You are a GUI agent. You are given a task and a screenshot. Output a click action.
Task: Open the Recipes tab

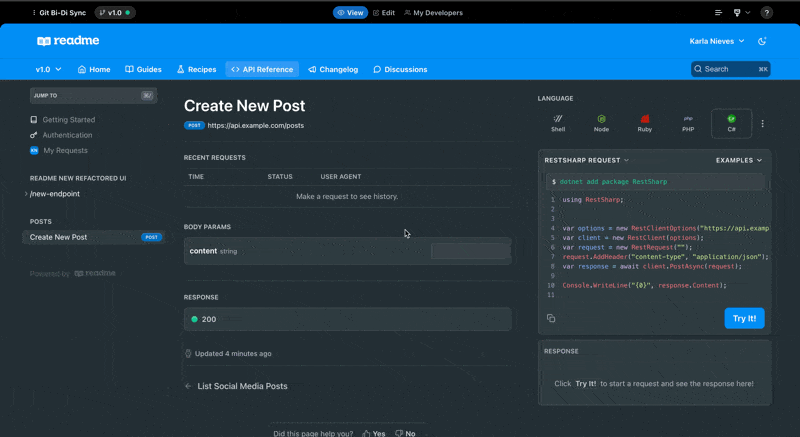[196, 69]
